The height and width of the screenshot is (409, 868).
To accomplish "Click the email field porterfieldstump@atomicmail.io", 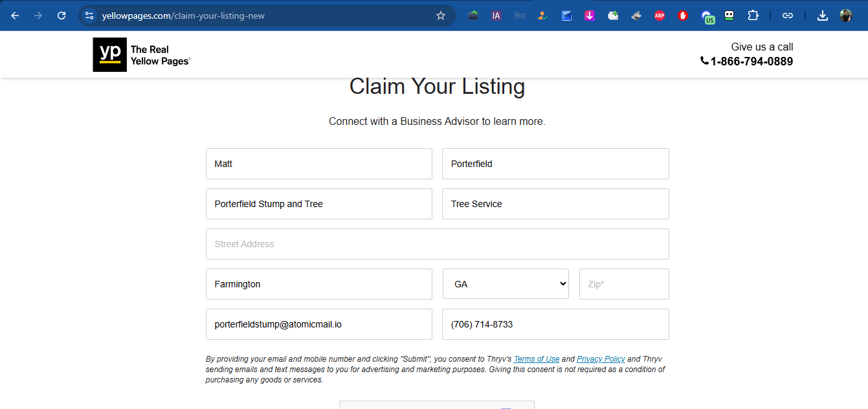I will 319,324.
